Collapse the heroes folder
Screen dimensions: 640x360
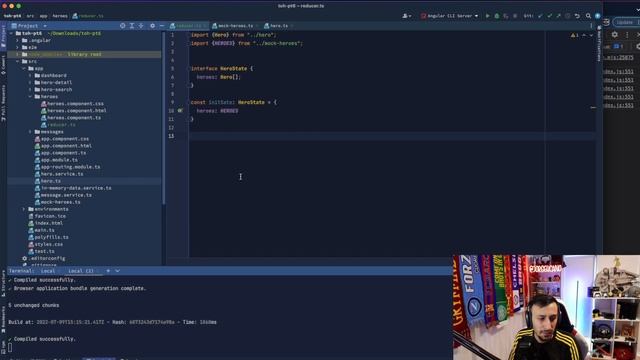click(30, 97)
